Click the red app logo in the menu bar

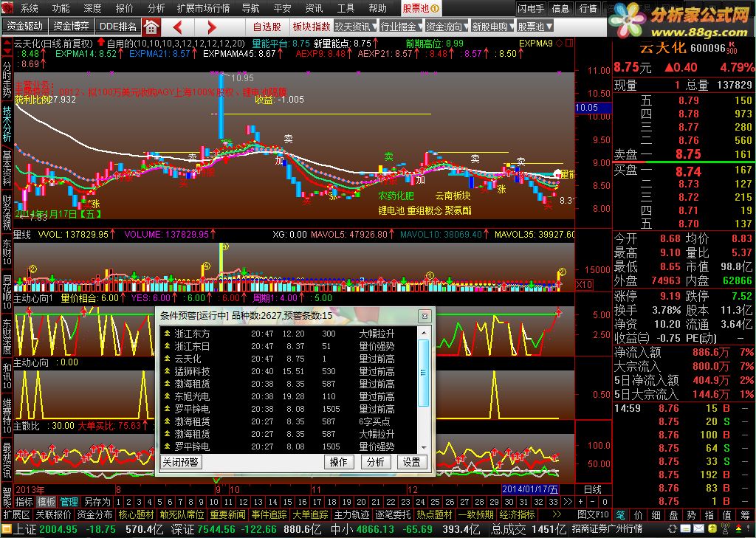[x=7, y=7]
